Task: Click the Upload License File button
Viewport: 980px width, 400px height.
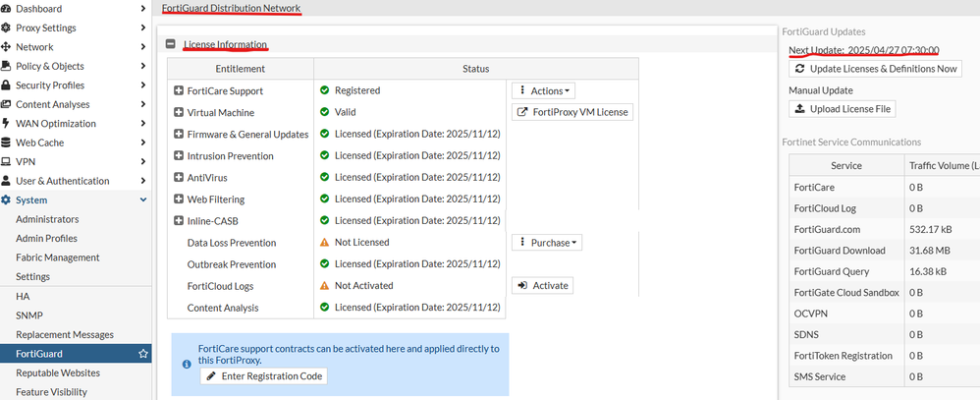Action: (x=842, y=109)
